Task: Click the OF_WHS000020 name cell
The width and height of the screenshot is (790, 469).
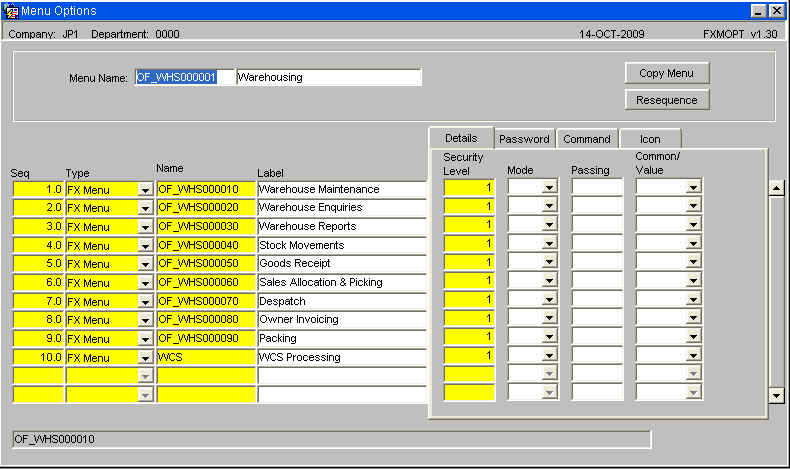Action: (206, 208)
